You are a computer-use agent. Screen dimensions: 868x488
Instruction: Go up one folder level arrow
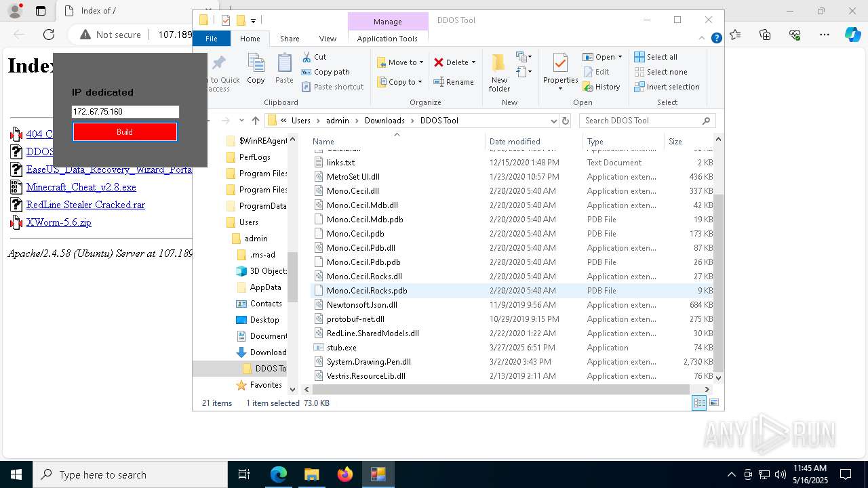click(255, 121)
